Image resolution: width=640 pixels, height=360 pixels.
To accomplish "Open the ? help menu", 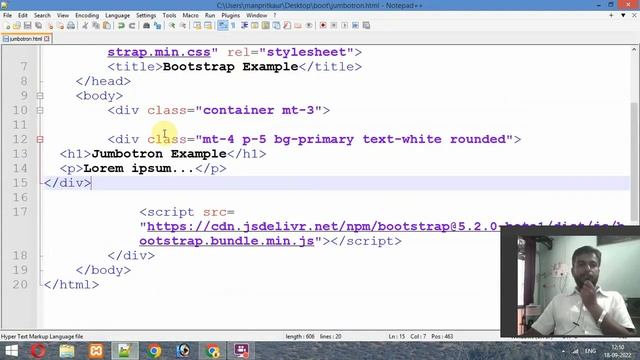I will click(x=275, y=15).
